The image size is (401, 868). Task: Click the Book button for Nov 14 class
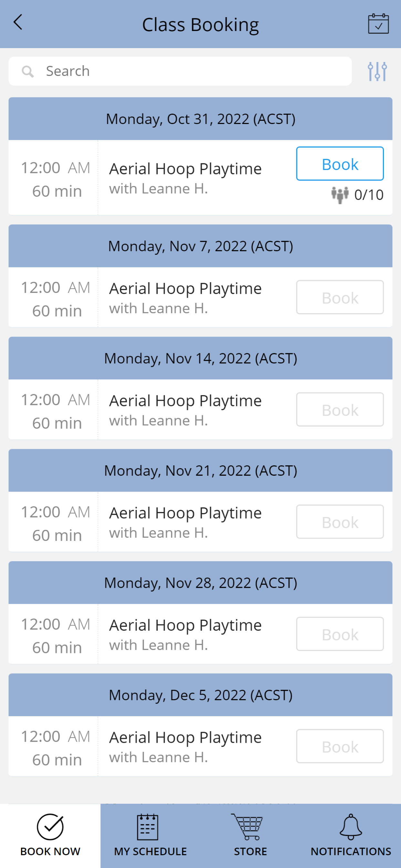[x=340, y=409]
